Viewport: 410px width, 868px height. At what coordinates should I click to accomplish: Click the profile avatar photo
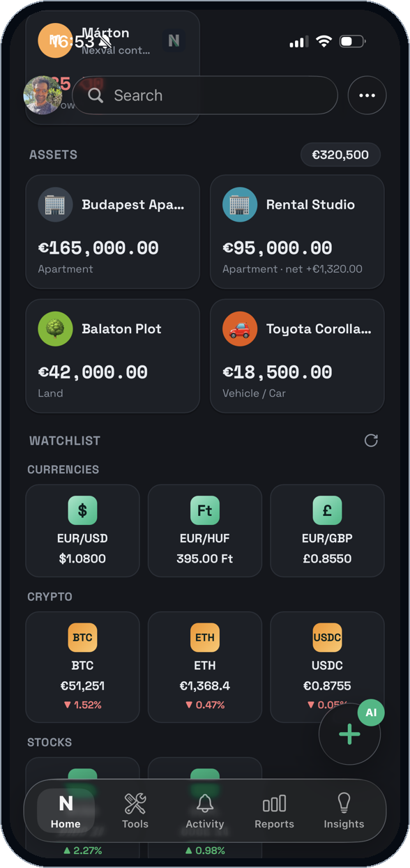coord(43,95)
